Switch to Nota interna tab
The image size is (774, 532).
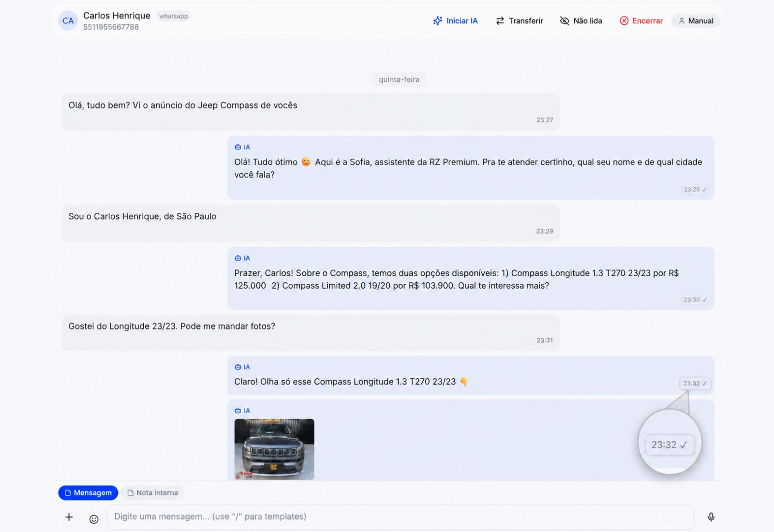(152, 493)
